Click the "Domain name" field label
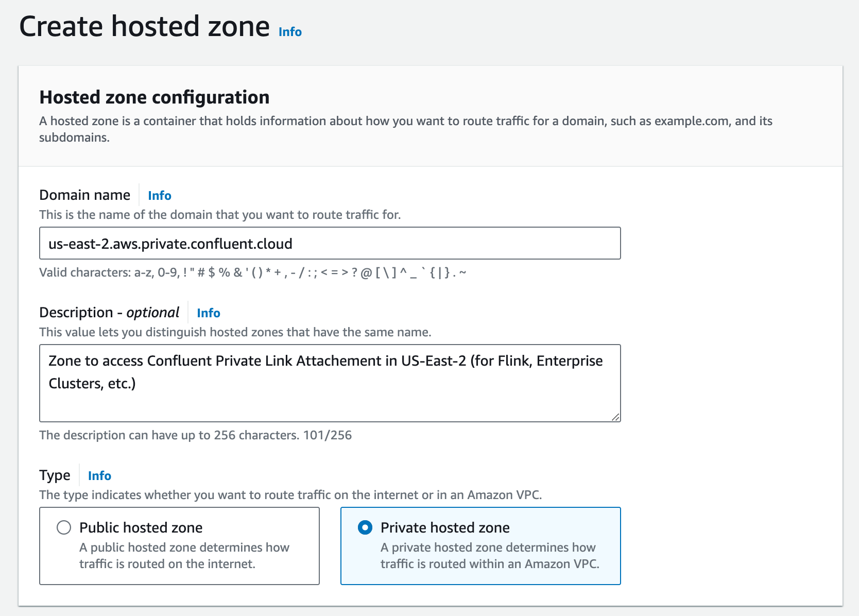Screen dimensions: 859x616 point(84,195)
